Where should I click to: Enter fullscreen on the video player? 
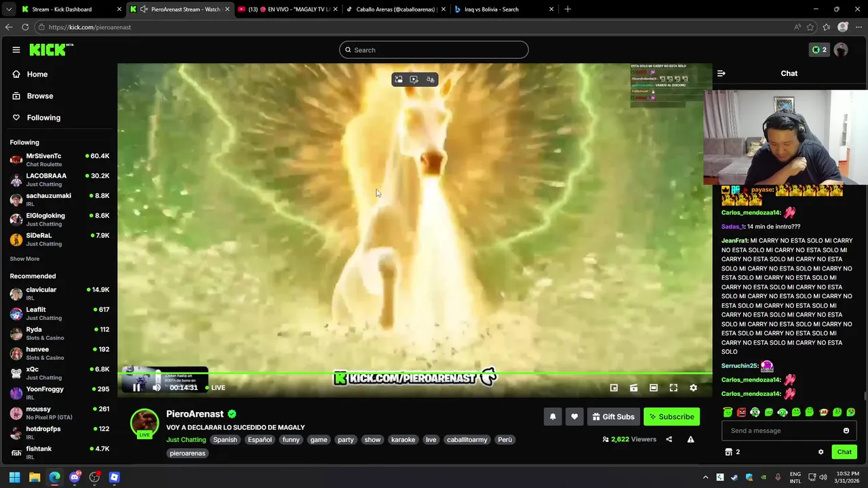pyautogui.click(x=673, y=388)
